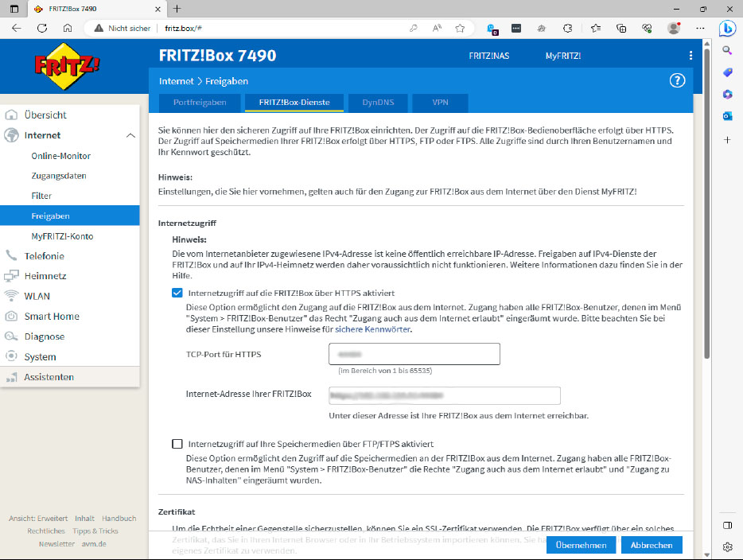This screenshot has height=560, width=743.
Task: Click the Telefonie phone icon
Action: [11, 255]
